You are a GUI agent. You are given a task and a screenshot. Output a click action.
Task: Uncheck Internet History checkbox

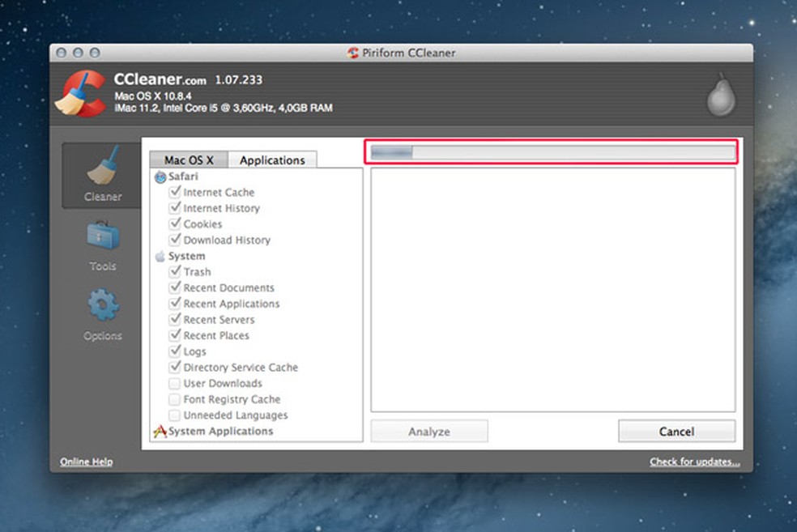click(x=175, y=208)
